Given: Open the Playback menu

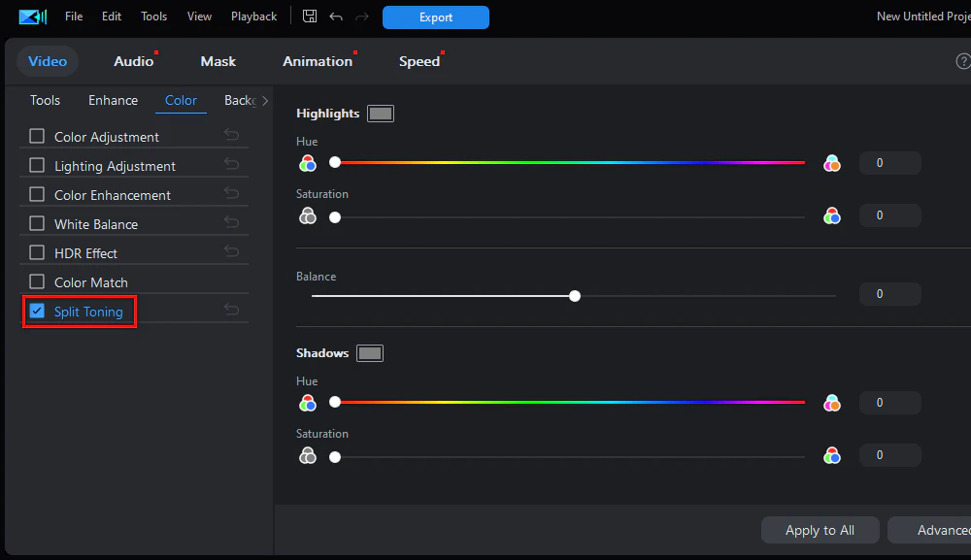Looking at the screenshot, I should pos(253,16).
